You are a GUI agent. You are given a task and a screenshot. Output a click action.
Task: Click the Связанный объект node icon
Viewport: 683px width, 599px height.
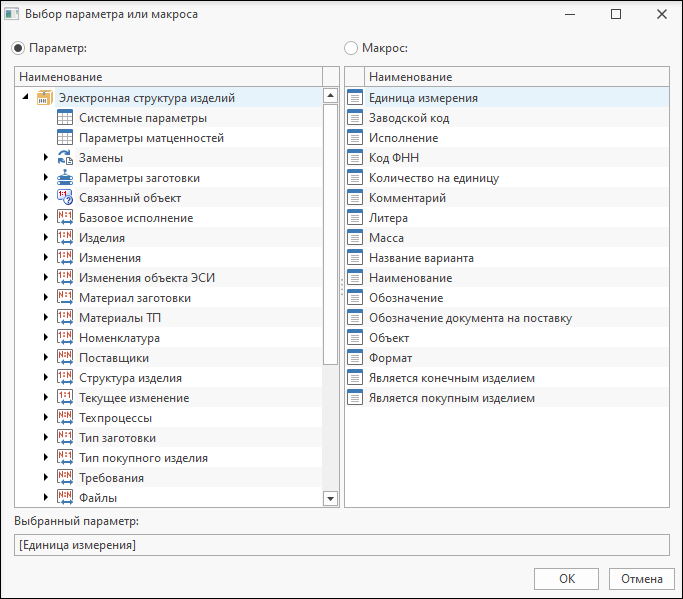(65, 198)
